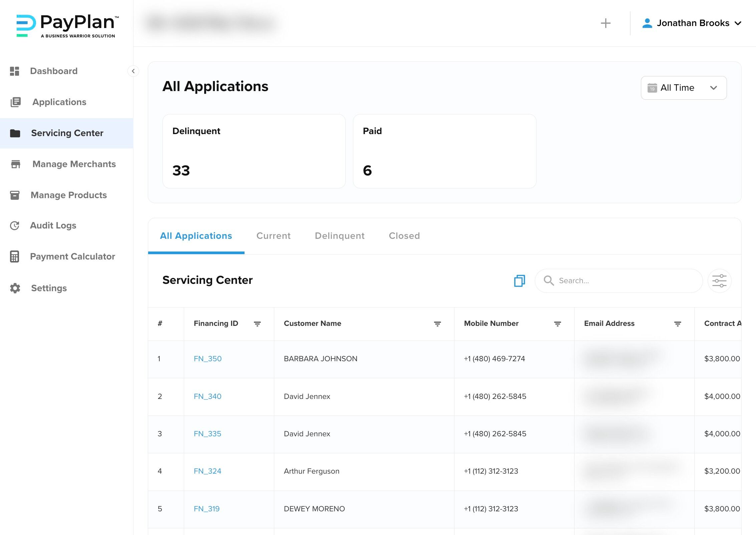Filter the Customer Name column
This screenshot has height=535, width=756.
pyautogui.click(x=437, y=324)
